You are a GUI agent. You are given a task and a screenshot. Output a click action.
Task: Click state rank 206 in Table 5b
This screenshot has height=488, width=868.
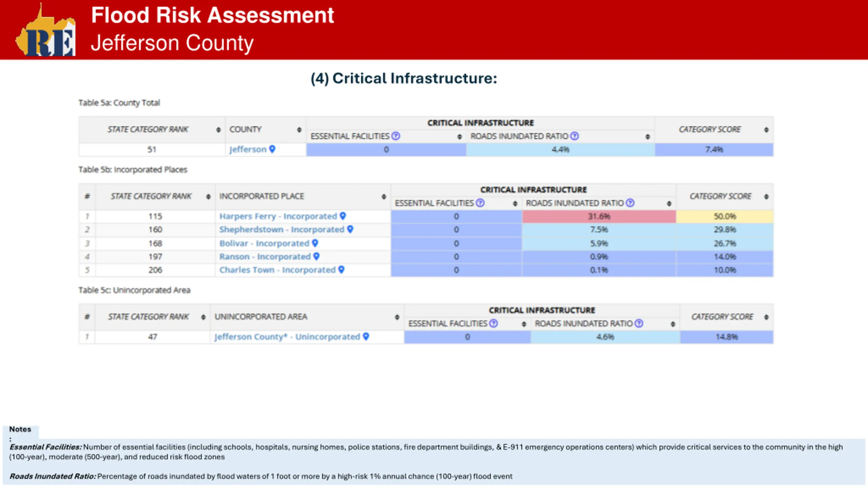pyautogui.click(x=155, y=270)
